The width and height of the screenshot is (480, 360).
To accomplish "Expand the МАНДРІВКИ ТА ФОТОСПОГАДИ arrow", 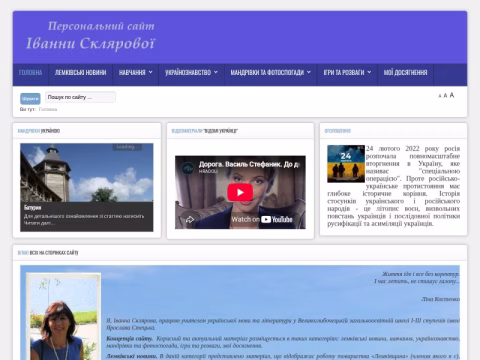I will pyautogui.click(x=309, y=72).
